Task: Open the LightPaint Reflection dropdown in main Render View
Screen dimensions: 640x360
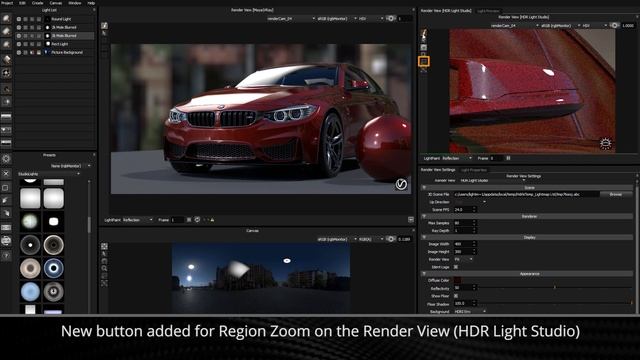Action: pos(137,220)
